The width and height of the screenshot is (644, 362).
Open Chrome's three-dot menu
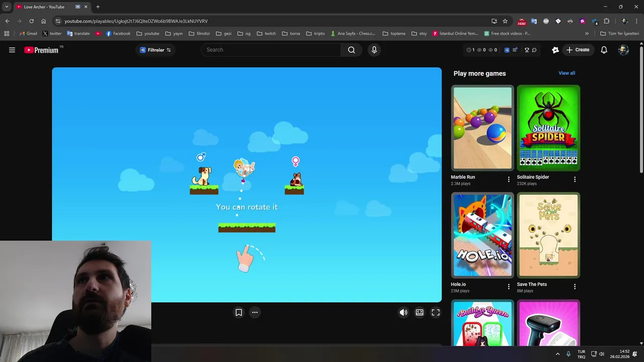[x=637, y=21]
